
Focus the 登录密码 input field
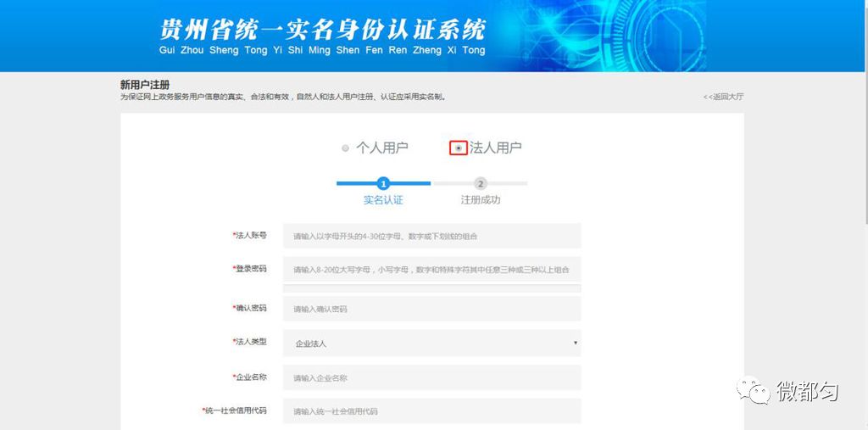[x=431, y=270]
